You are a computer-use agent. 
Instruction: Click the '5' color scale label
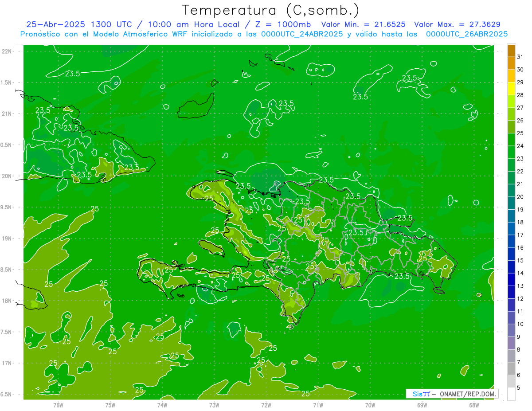519,388
